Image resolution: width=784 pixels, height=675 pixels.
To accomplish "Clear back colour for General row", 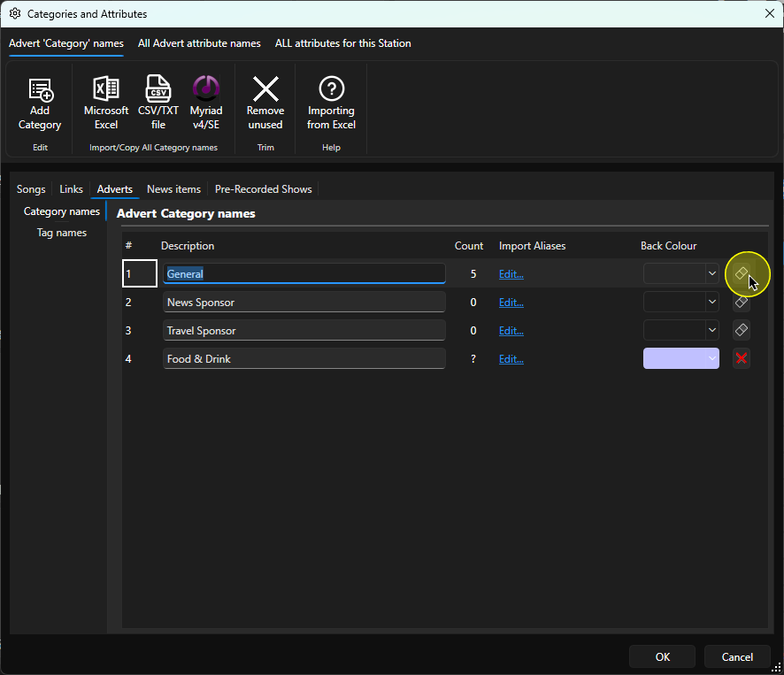I will [741, 273].
